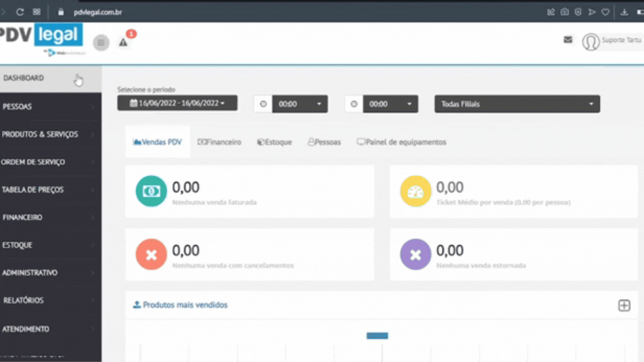Open Painel de equipamentos tab
The height and width of the screenshot is (362, 644).
click(401, 142)
